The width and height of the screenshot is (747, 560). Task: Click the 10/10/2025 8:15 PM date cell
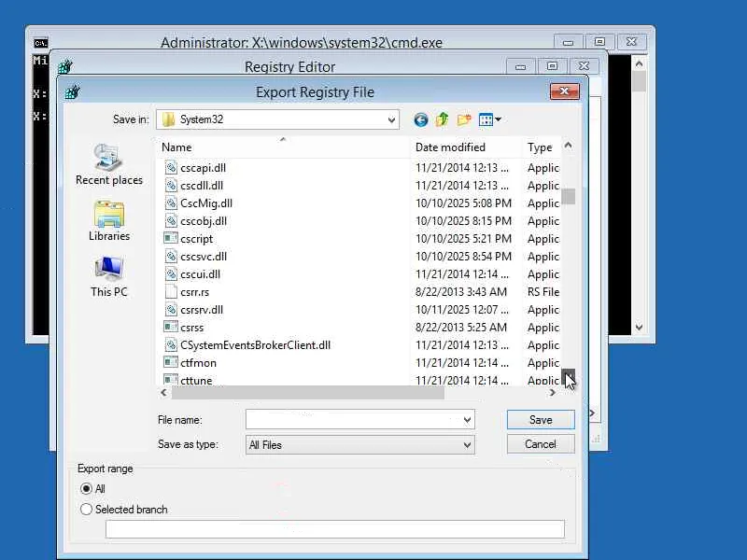point(463,221)
